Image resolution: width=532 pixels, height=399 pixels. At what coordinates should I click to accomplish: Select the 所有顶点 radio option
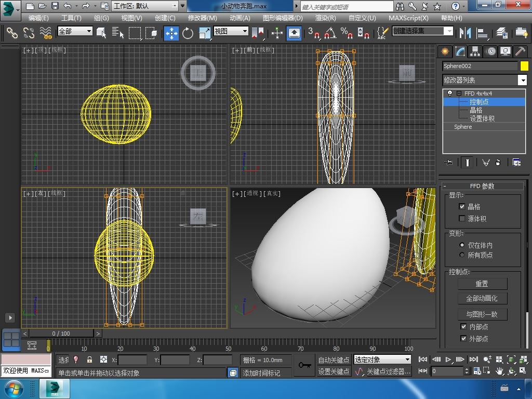462,255
